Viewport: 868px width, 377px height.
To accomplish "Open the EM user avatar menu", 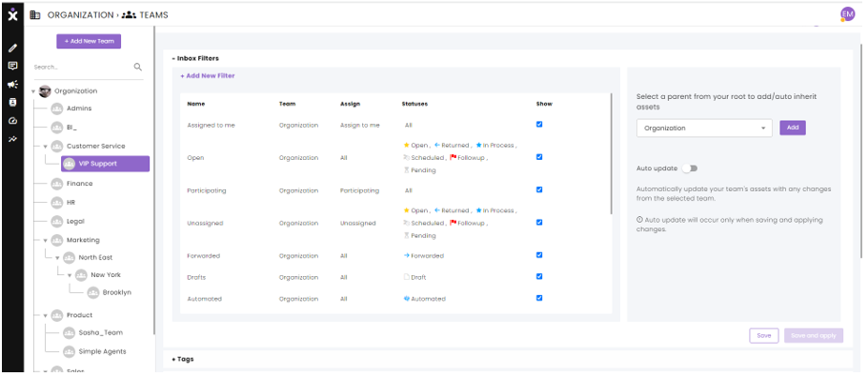I will (x=847, y=14).
